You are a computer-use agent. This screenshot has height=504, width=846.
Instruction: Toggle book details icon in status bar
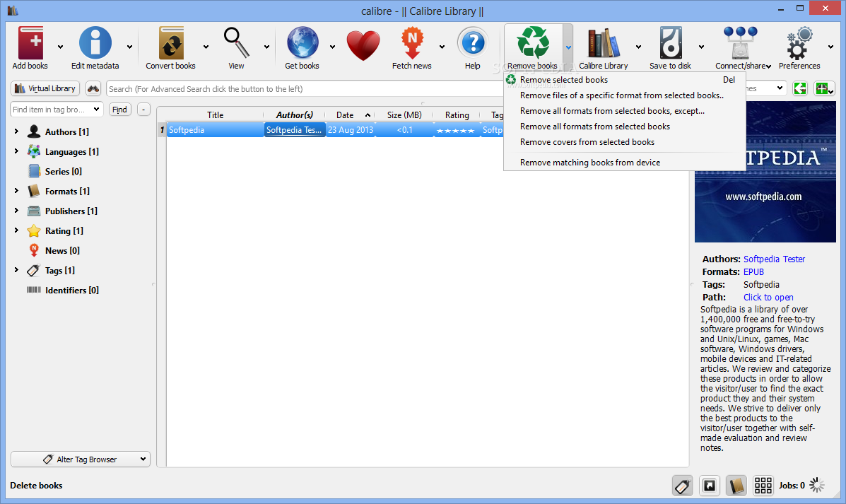pyautogui.click(x=736, y=486)
